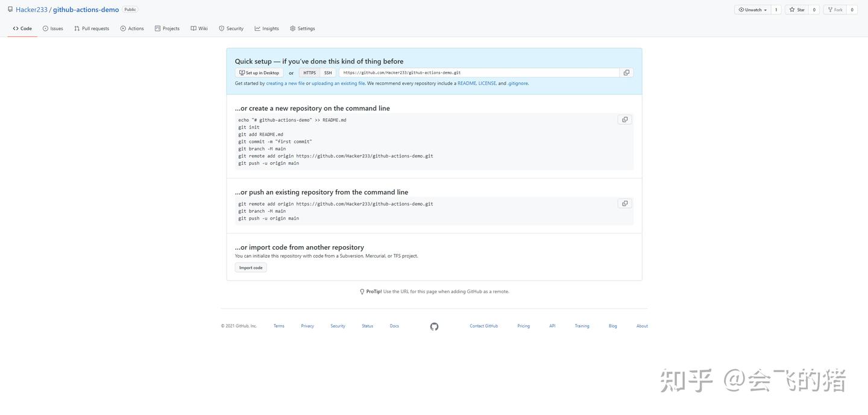Image resolution: width=868 pixels, height=415 pixels.
Task: Click the Issues circle icon in the navbar
Action: (45, 28)
